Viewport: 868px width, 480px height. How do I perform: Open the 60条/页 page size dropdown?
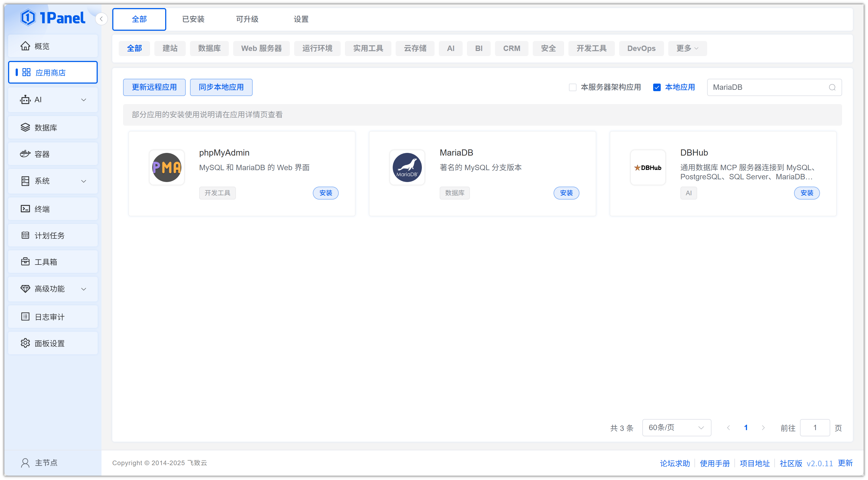(676, 427)
